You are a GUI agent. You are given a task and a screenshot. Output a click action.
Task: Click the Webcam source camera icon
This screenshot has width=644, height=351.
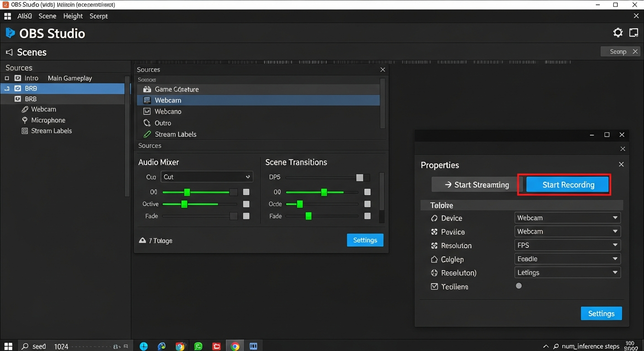pyautogui.click(x=147, y=100)
